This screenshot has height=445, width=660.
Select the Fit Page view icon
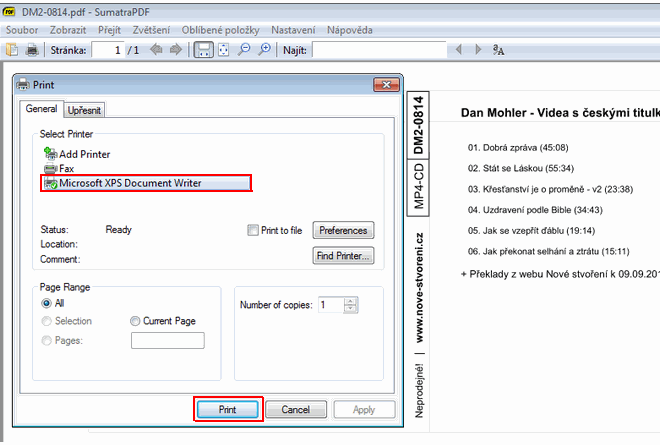[224, 50]
